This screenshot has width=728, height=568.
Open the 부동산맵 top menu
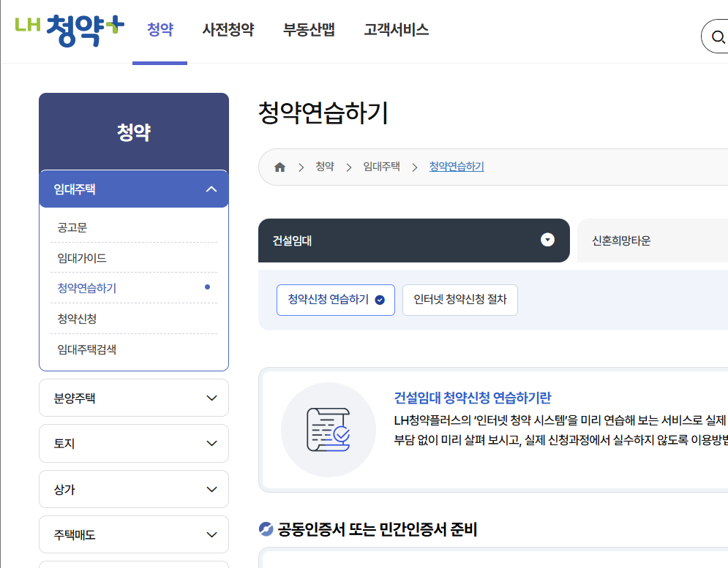point(309,30)
